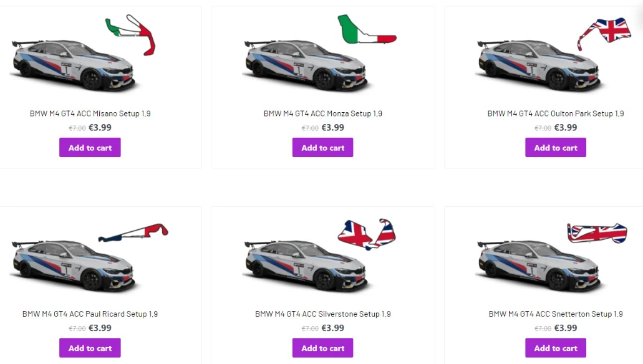
Task: Open the Paul Ricard Setup 1.9 title
Action: point(90,314)
